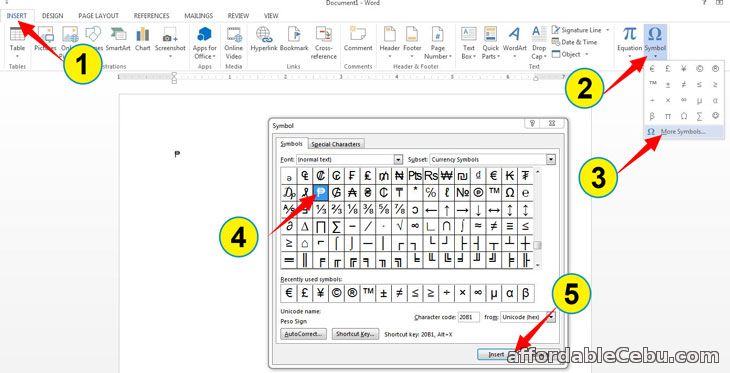Open Apps for Office
Screen dimensions: 730x373
(205, 43)
